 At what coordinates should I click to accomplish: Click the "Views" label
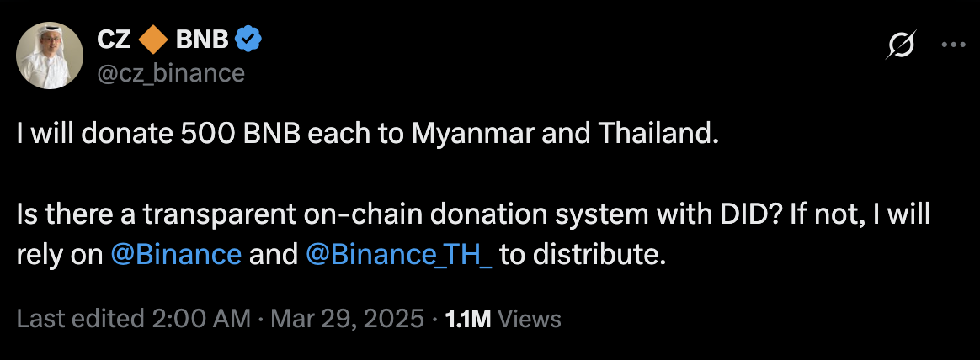point(530,320)
